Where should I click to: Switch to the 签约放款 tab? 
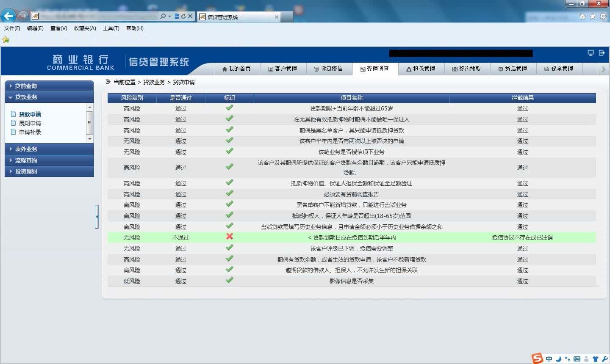coord(466,69)
